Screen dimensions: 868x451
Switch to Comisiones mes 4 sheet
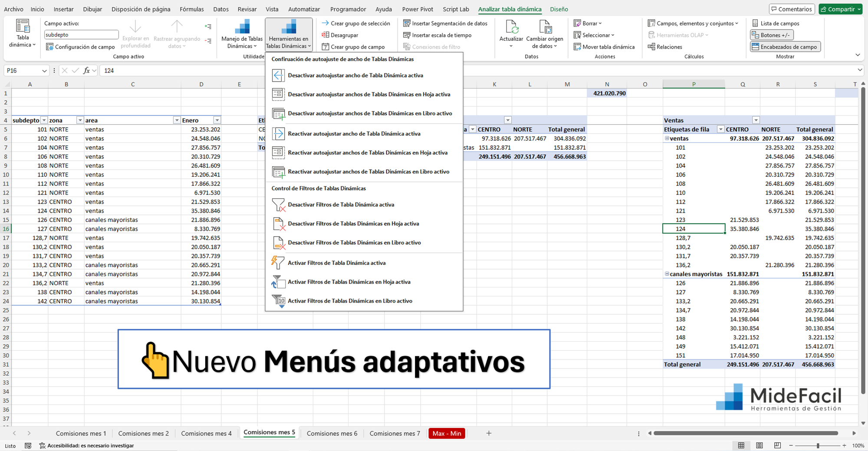[x=206, y=433]
